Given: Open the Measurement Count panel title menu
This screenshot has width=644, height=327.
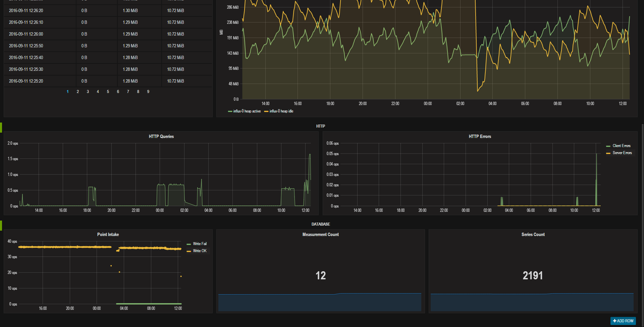Looking at the screenshot, I should (321, 234).
